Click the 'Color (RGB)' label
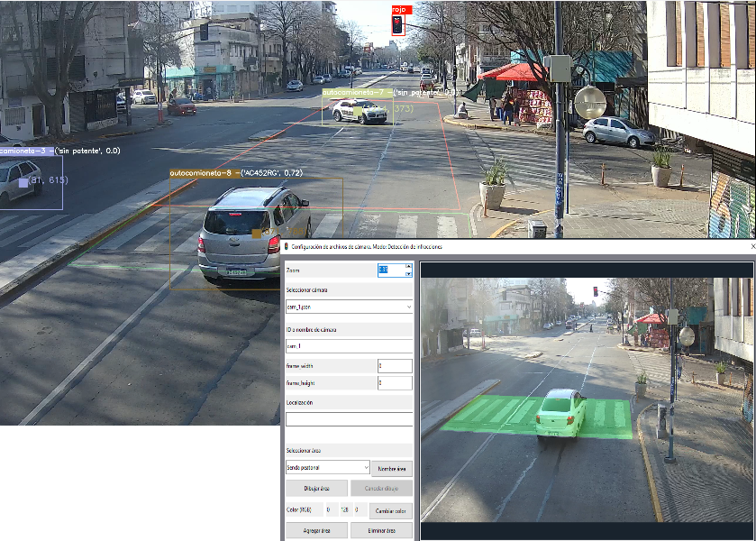 298,509
